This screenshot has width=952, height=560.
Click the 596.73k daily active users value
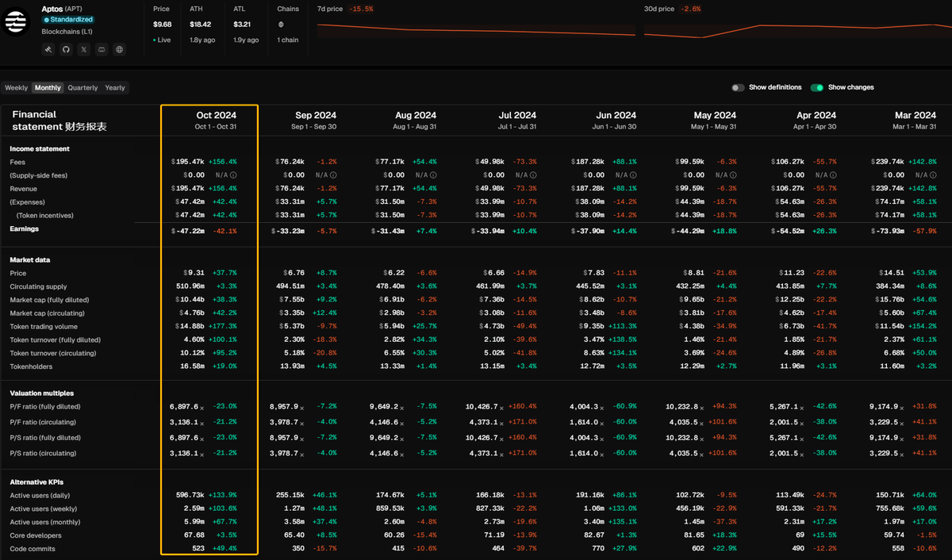pos(191,495)
